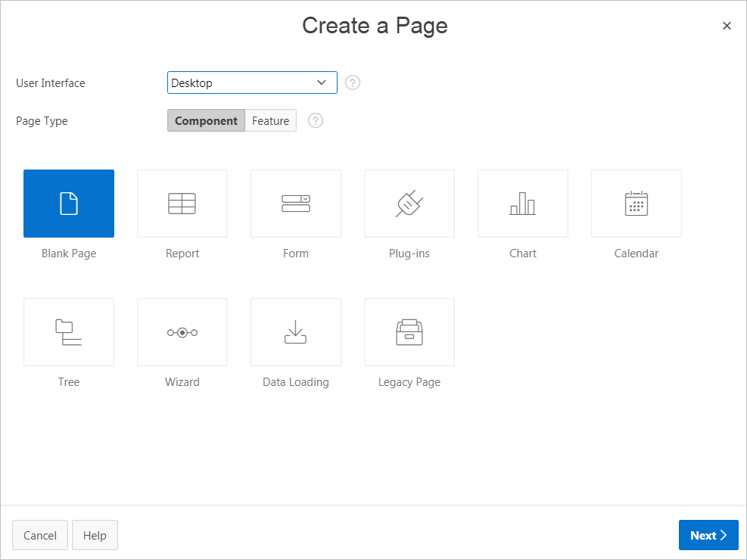Close the Create a Page dialog

[727, 26]
